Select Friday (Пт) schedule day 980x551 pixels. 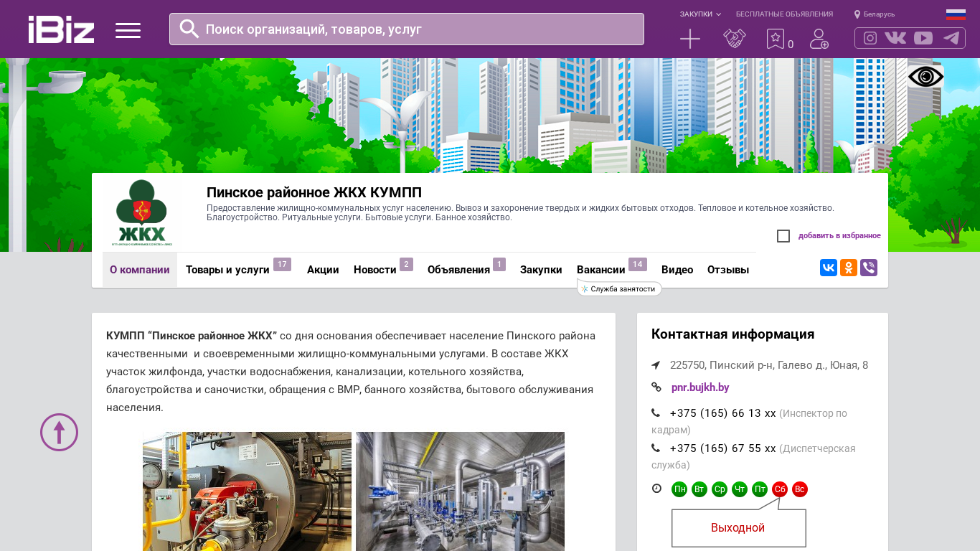point(760,489)
